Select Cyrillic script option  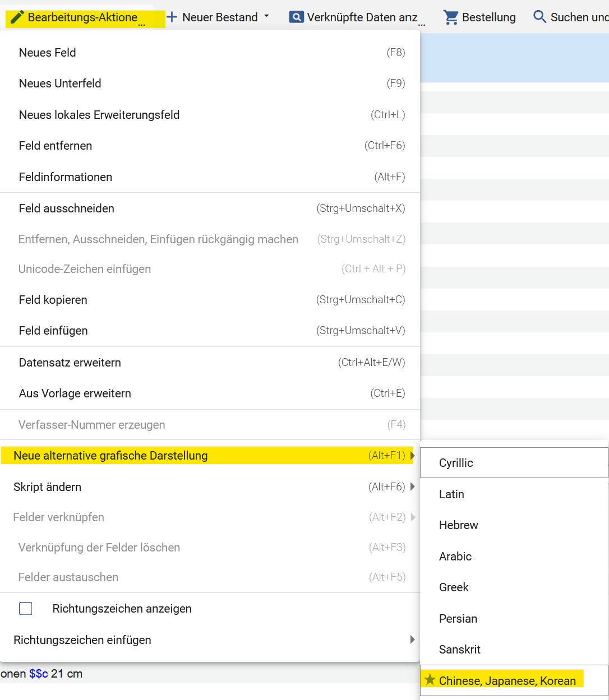click(456, 463)
